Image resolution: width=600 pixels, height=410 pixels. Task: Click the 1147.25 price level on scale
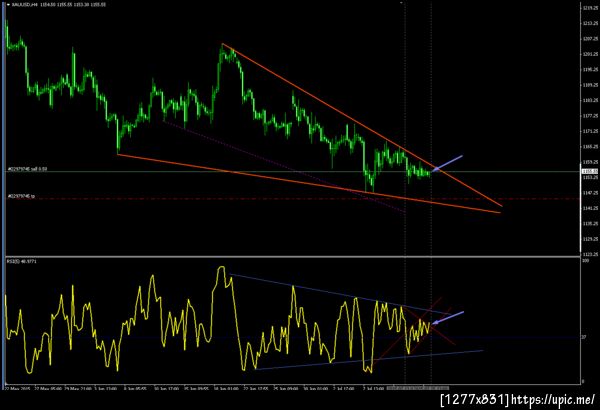pyautogui.click(x=591, y=193)
